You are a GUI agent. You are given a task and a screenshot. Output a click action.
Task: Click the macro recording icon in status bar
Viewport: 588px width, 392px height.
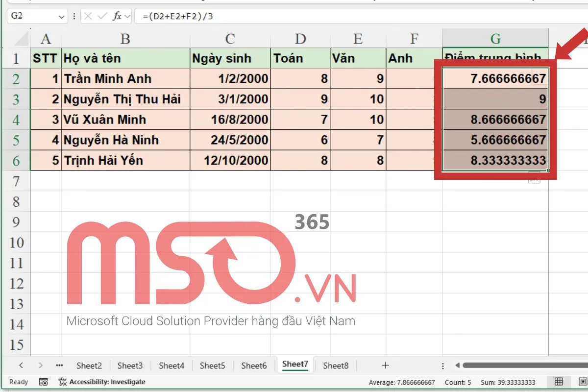click(x=44, y=382)
